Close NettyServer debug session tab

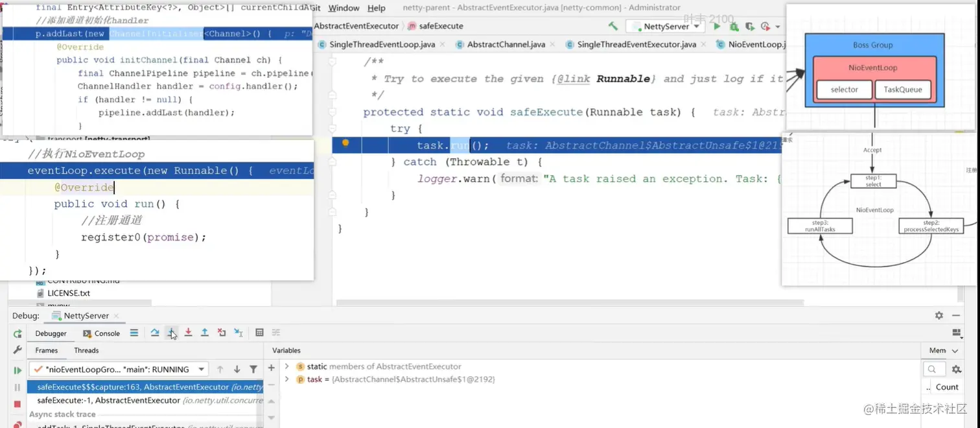[x=117, y=316]
